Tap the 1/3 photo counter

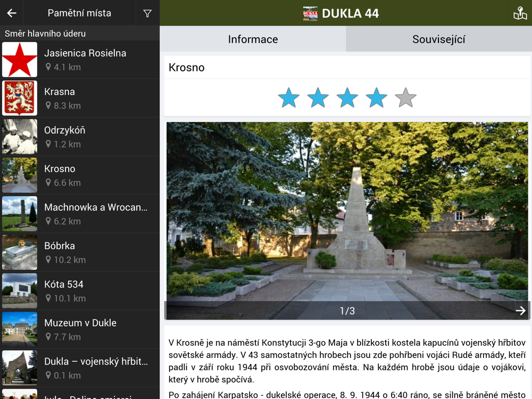coord(347,311)
